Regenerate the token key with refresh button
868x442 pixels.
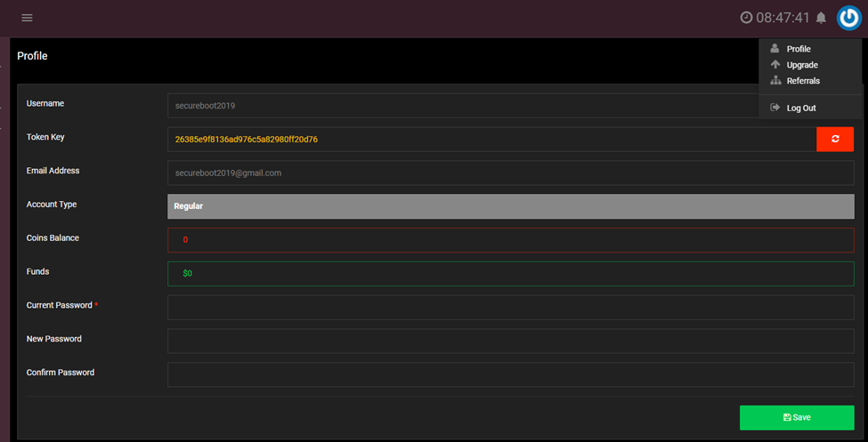(835, 139)
